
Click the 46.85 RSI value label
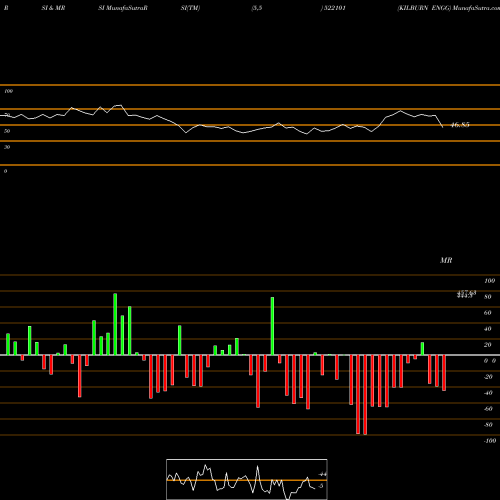tap(460, 125)
